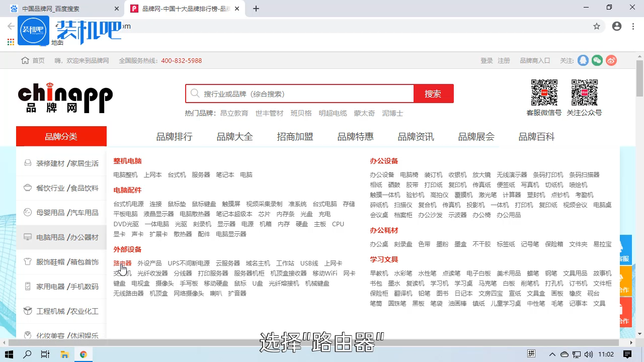This screenshot has width=644, height=362.
Task: Select the 电脑用品/办公器材 sidebar icon
Action: point(28,237)
